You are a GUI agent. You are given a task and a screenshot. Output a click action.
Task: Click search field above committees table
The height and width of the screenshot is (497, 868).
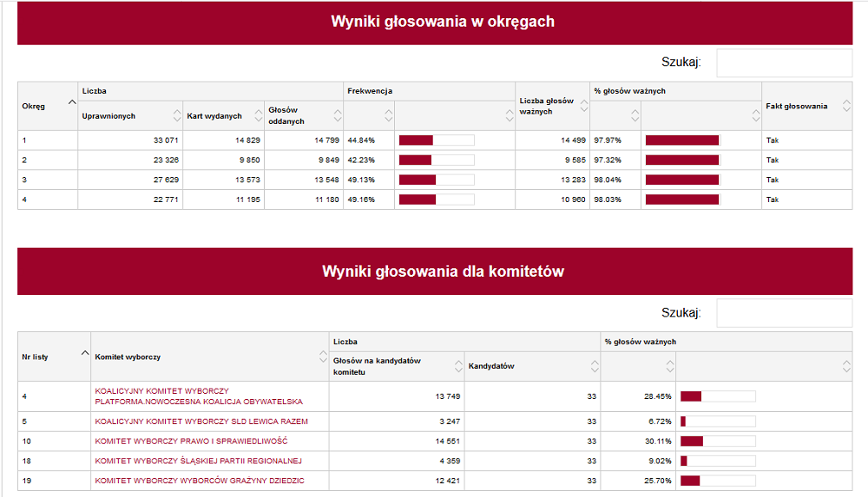click(784, 313)
